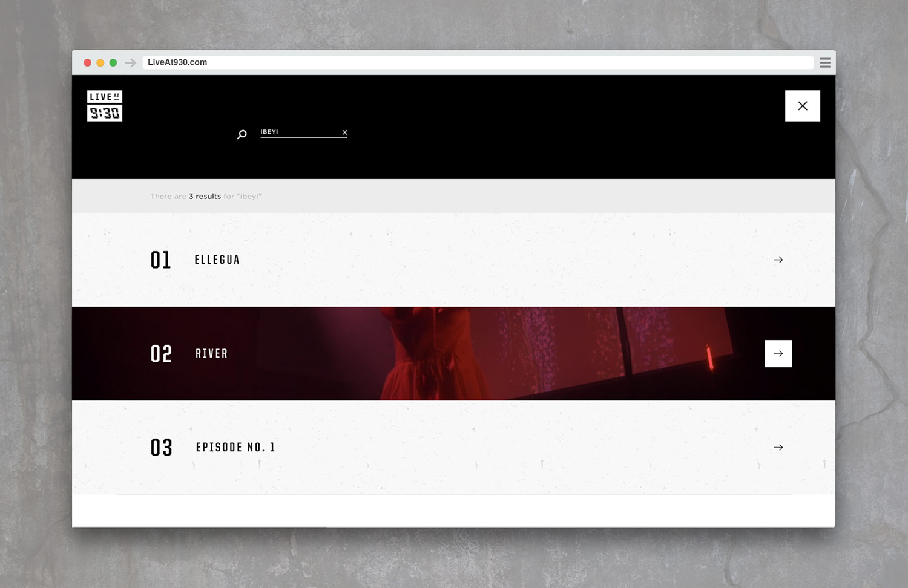
Task: Open the River result arrow button
Action: tap(778, 353)
